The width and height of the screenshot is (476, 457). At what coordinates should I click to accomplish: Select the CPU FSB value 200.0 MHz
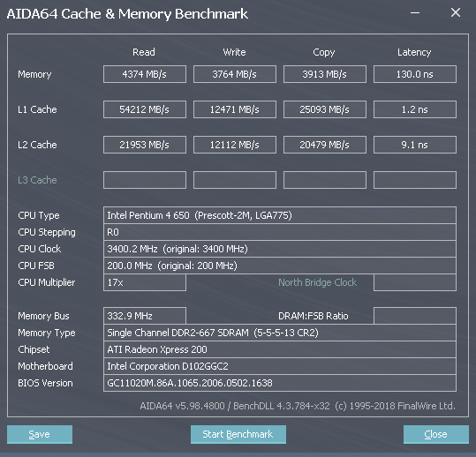point(280,266)
